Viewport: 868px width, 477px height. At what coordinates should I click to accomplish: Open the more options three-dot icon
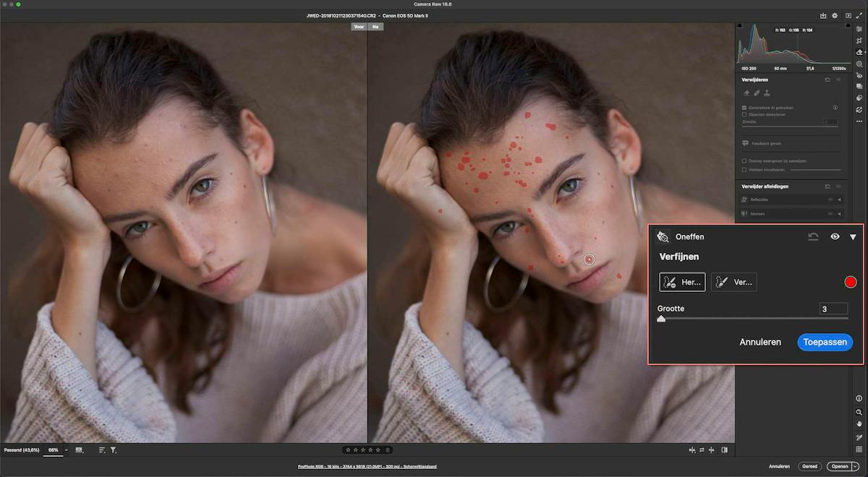point(859,121)
